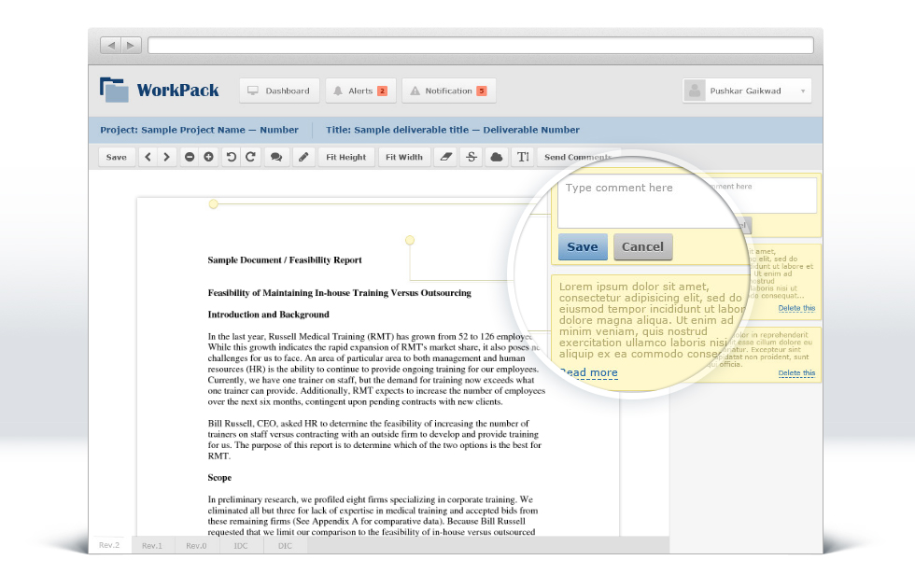Click the undo icon in the toolbar

click(230, 157)
